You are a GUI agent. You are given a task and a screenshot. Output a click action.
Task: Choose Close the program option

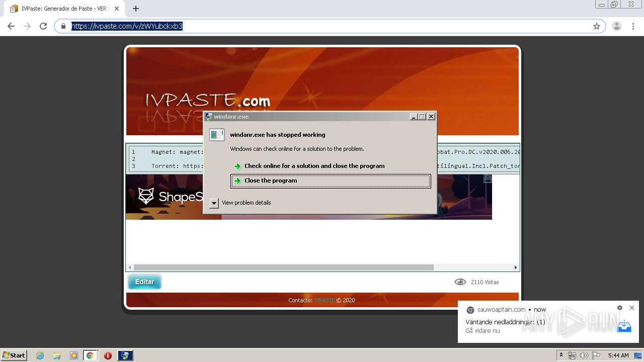click(331, 181)
